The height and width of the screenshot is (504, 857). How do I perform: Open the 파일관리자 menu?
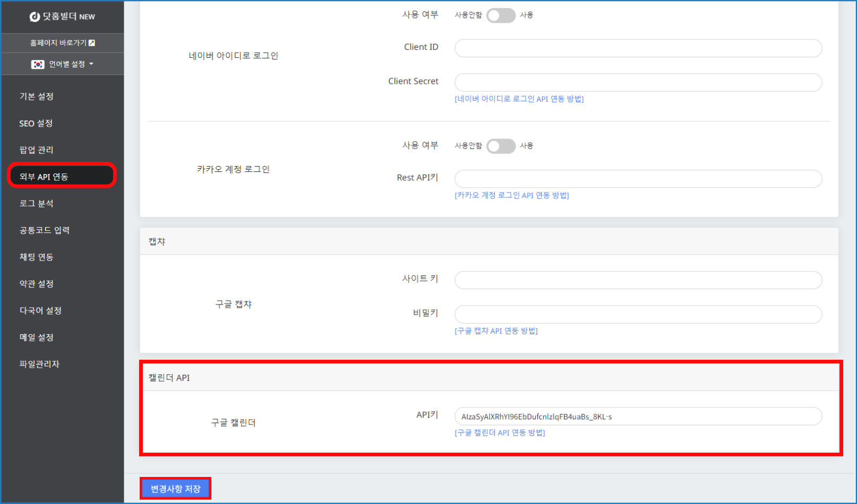tap(39, 364)
